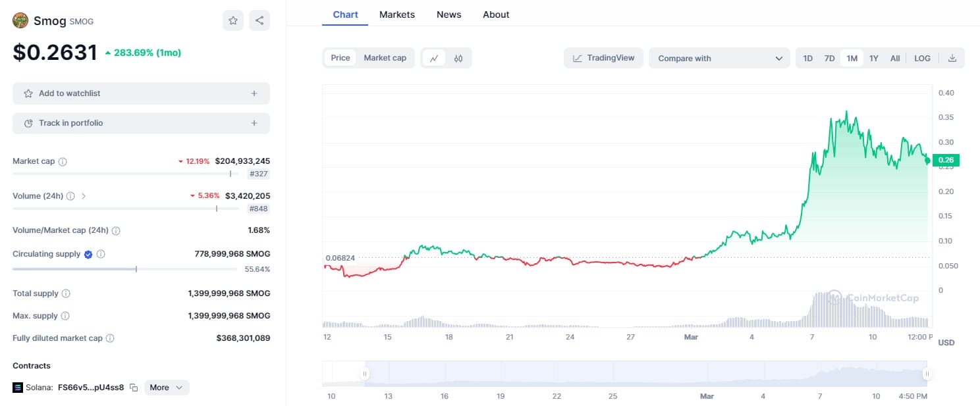
Task: Switch to the News tab
Action: click(x=449, y=14)
